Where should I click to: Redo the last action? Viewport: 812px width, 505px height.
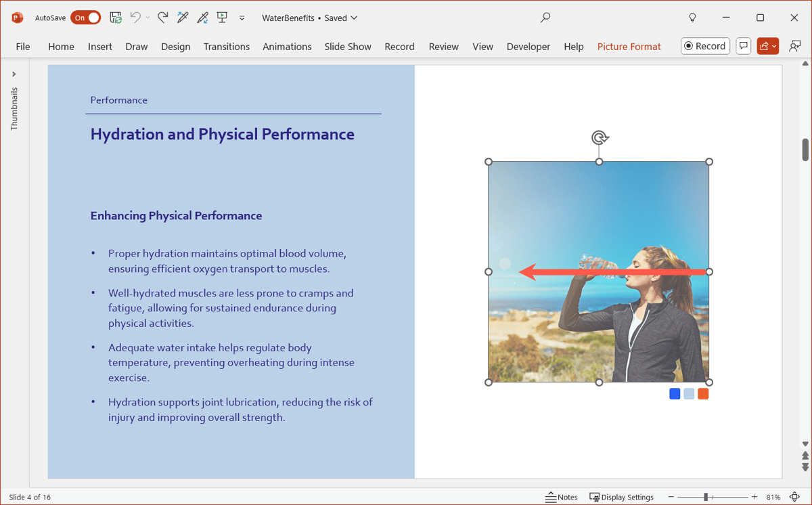pyautogui.click(x=162, y=18)
